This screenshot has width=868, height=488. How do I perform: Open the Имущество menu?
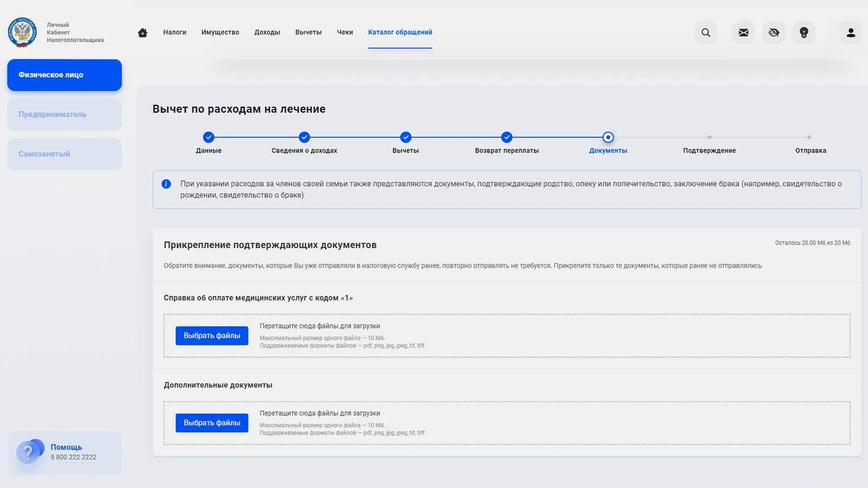(x=220, y=32)
